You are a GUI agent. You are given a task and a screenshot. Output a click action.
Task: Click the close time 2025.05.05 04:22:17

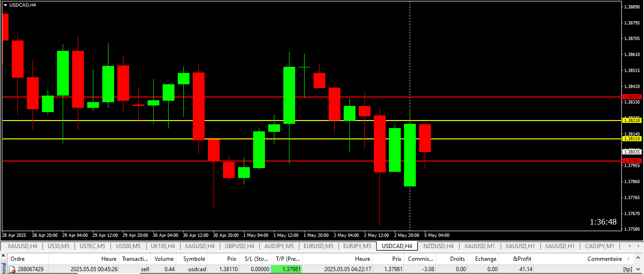(x=347, y=269)
